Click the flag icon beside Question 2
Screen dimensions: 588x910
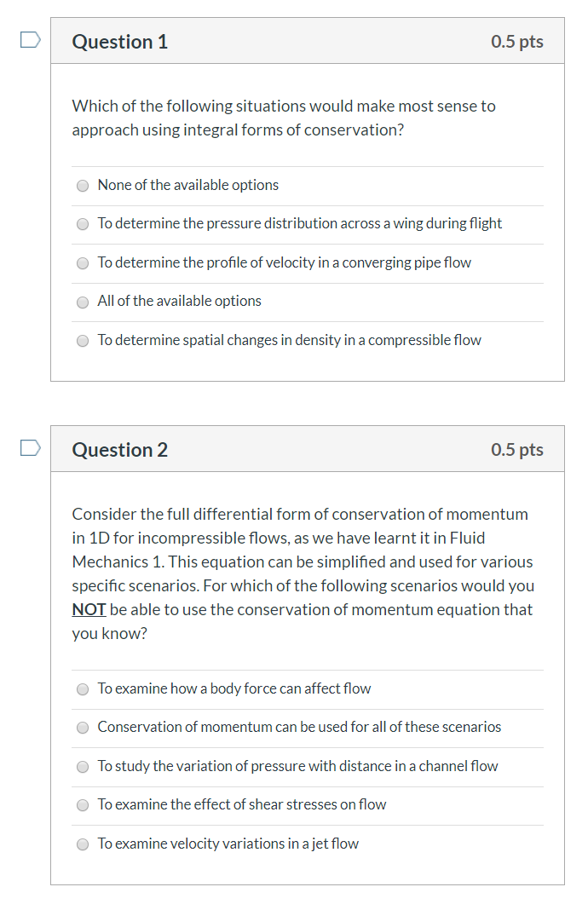coord(30,446)
